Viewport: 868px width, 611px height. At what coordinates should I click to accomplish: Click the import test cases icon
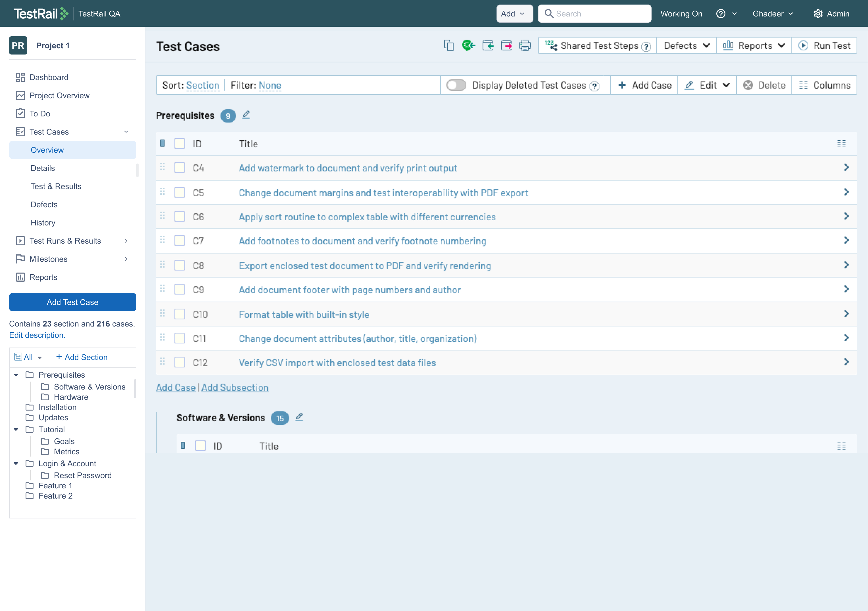[x=488, y=46]
